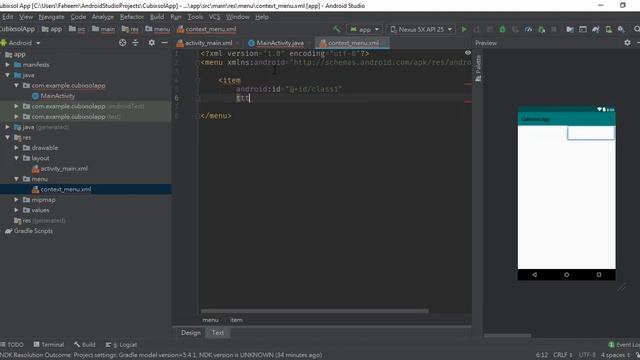Click the Stop icon in run toolbar
Screen dimensions: 640x360
[554, 29]
